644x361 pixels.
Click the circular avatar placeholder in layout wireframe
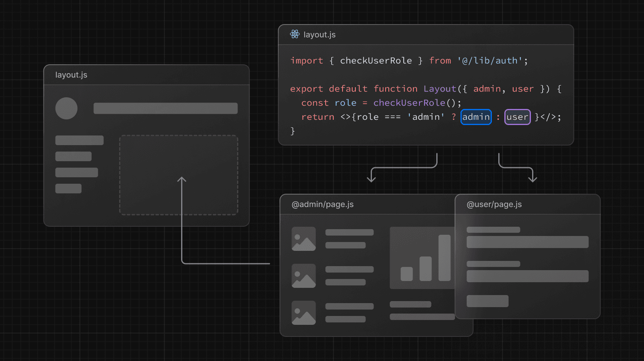coord(66,108)
